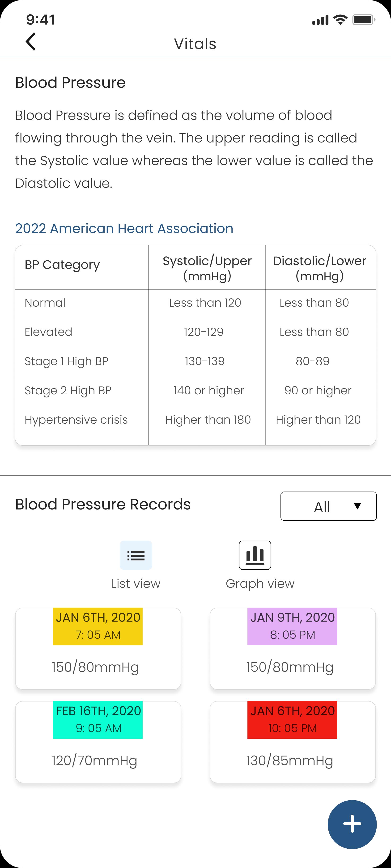Tap the purple Jan 9th date tag
The height and width of the screenshot is (868, 391).
(292, 626)
